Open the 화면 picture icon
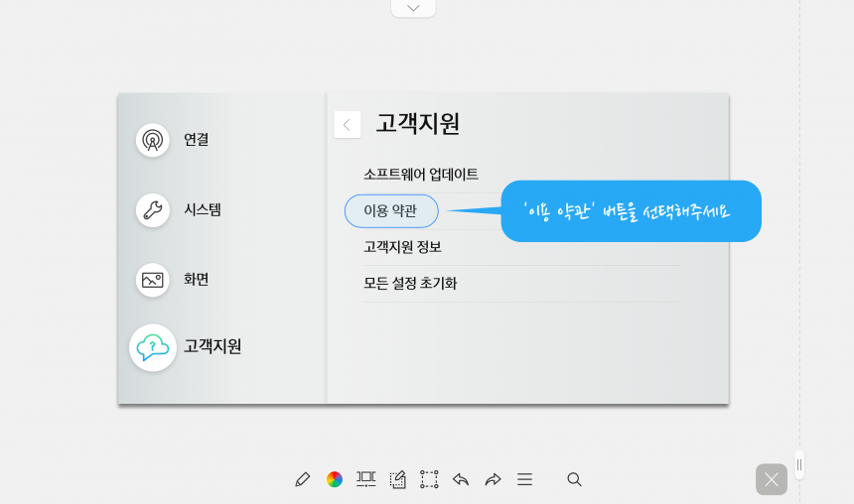 (x=153, y=280)
